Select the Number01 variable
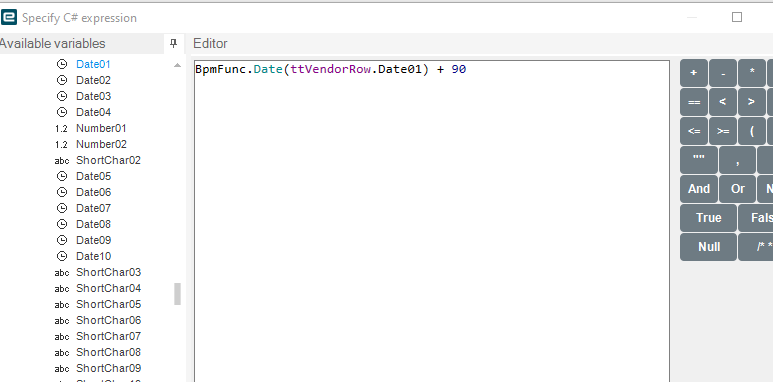 pos(101,128)
